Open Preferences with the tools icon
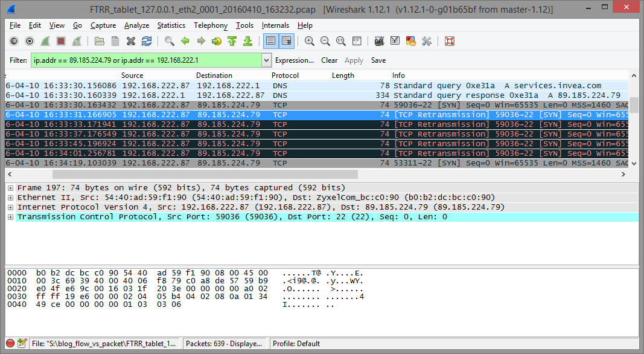Viewport: 644px width, 354px height. [427, 41]
